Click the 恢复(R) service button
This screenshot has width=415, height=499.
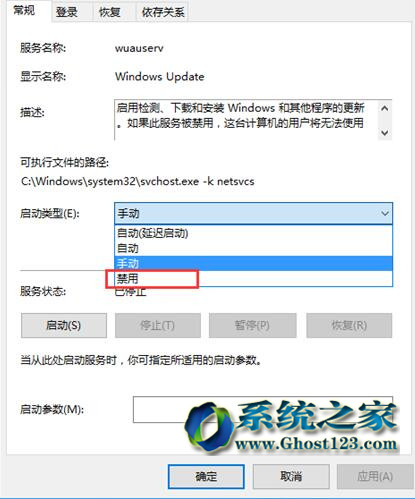click(x=349, y=325)
